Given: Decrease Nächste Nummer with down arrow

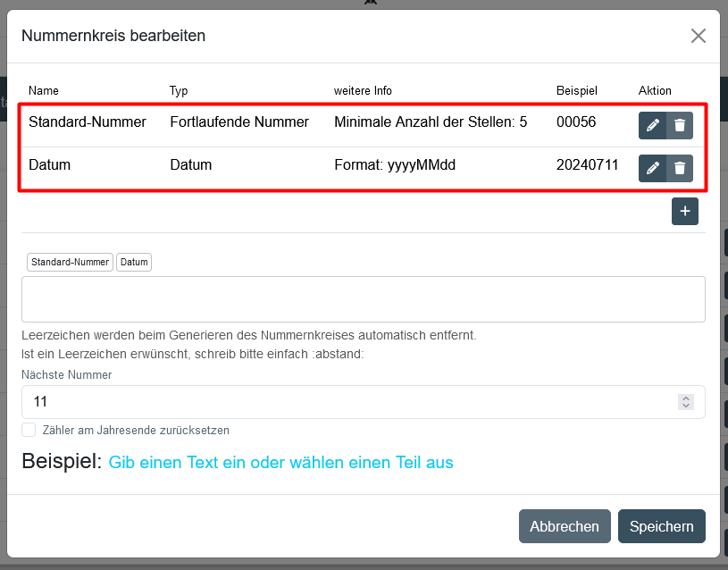Looking at the screenshot, I should pyautogui.click(x=686, y=407).
